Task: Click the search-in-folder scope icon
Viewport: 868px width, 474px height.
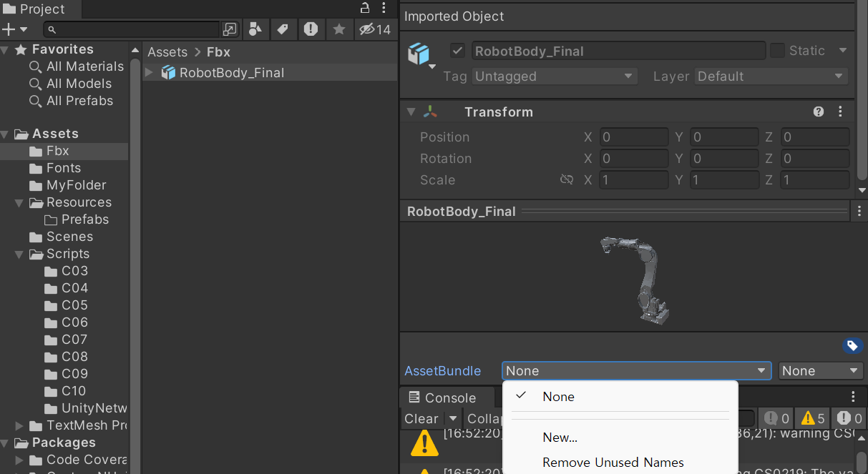Action: coord(230,29)
